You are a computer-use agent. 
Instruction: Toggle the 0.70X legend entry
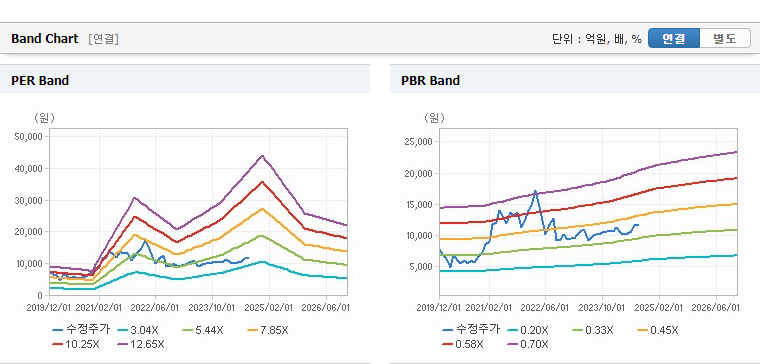(528, 344)
